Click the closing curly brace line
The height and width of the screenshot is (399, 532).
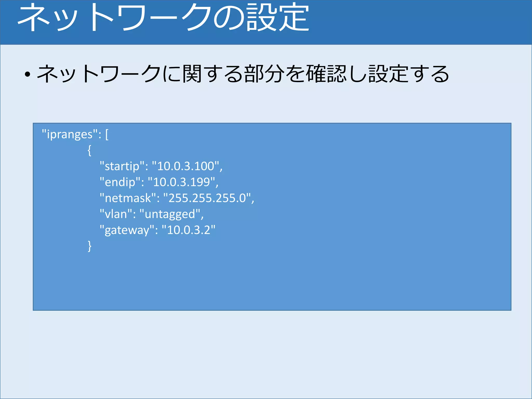tap(90, 246)
